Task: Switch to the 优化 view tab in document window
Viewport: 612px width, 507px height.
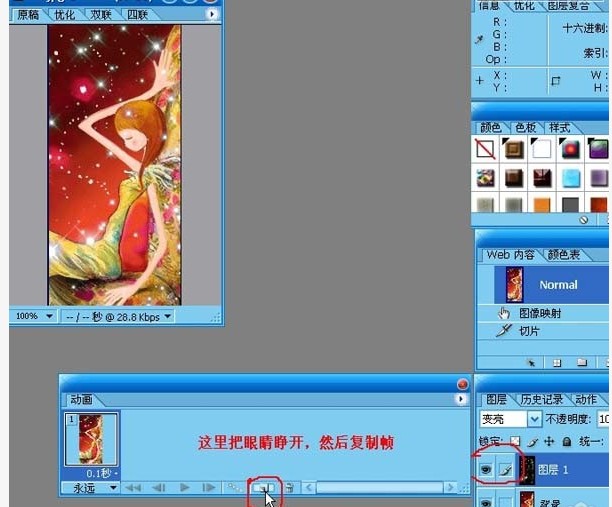Action: pos(65,15)
